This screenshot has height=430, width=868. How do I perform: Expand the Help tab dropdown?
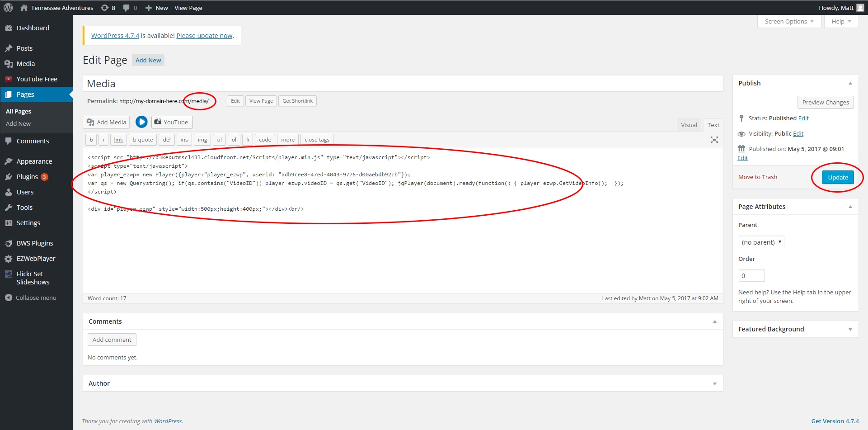(x=841, y=21)
